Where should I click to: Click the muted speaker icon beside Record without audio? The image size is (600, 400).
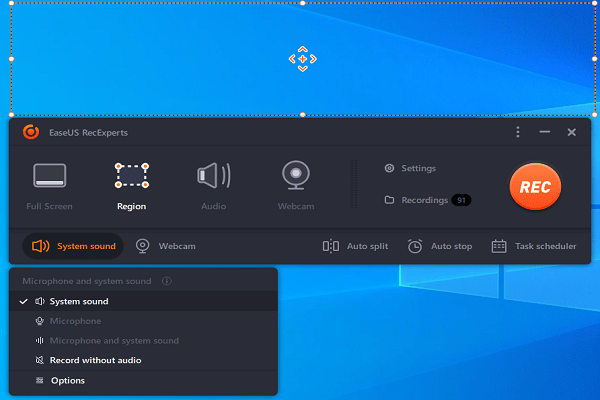39,360
